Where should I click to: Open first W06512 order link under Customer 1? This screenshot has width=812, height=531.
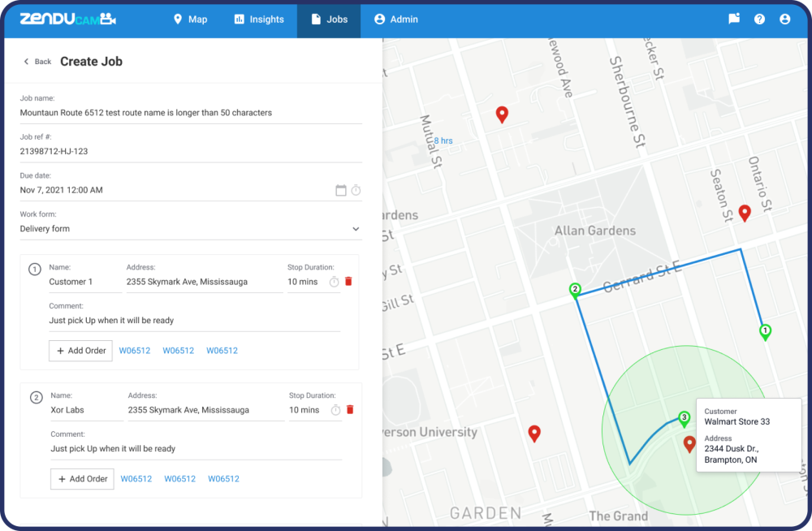tap(134, 351)
